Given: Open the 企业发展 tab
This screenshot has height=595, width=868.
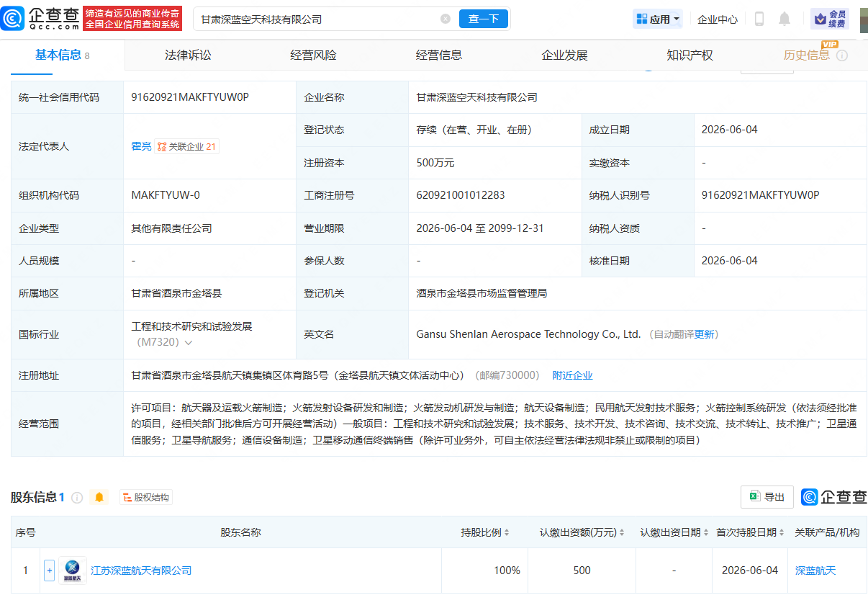Looking at the screenshot, I should 564,55.
